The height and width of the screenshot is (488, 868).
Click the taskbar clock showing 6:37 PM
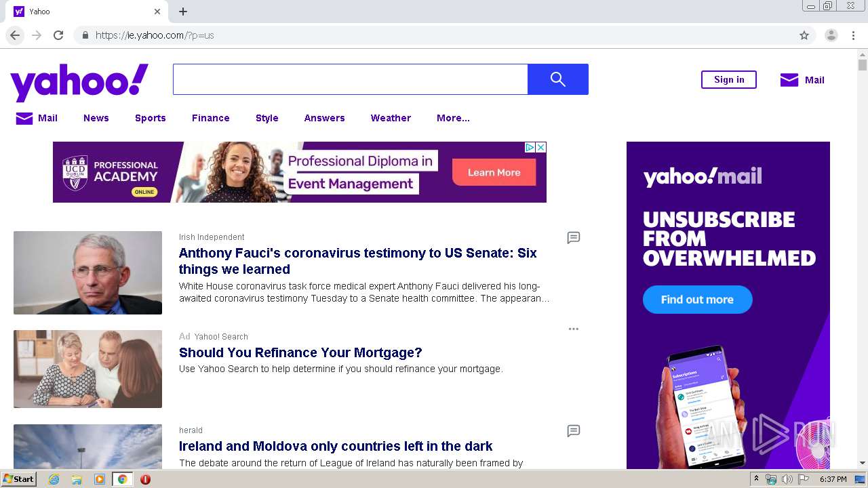[833, 479]
